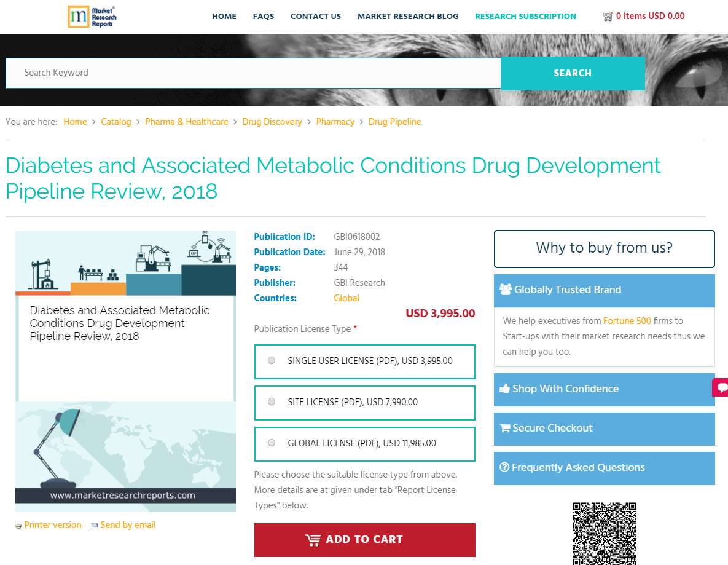Image resolution: width=728 pixels, height=565 pixels.
Task: Open the red chat bubble tab on right edge
Action: [x=721, y=388]
